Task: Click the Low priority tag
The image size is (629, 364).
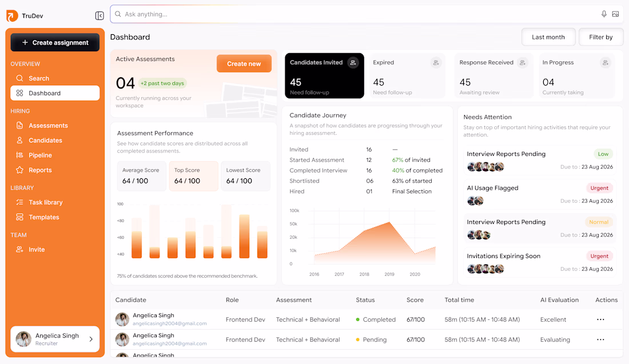Action: [603, 154]
